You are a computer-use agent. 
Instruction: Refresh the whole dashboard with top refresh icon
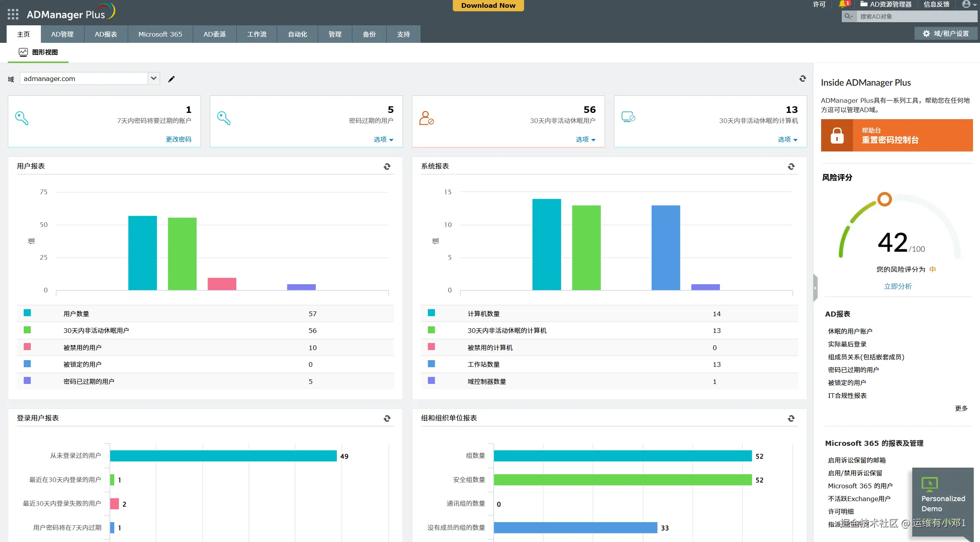[x=802, y=79]
